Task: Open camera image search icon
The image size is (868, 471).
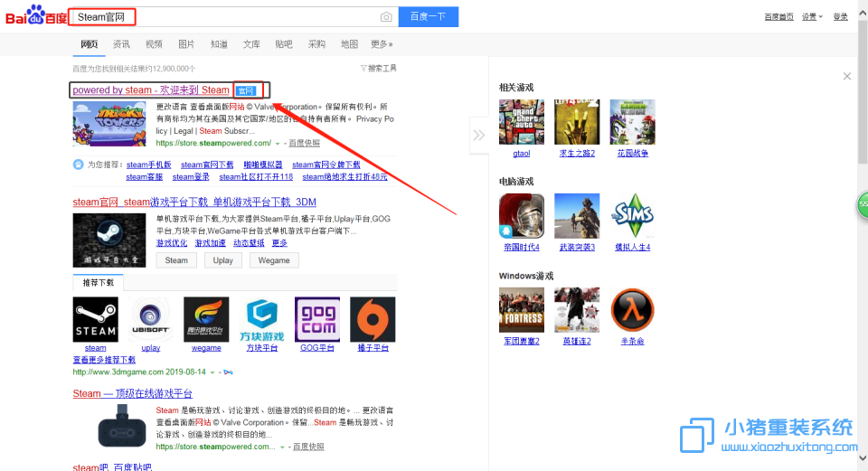Action: 386,17
